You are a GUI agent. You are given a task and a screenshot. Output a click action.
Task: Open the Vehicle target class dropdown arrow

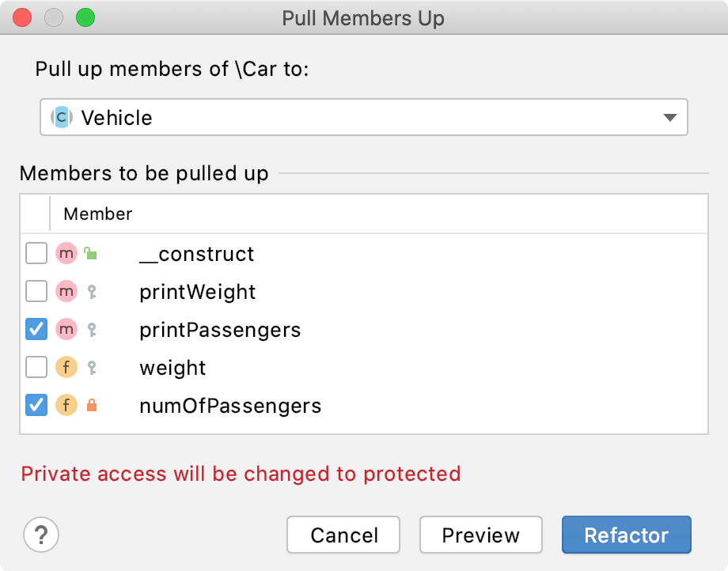pyautogui.click(x=669, y=117)
